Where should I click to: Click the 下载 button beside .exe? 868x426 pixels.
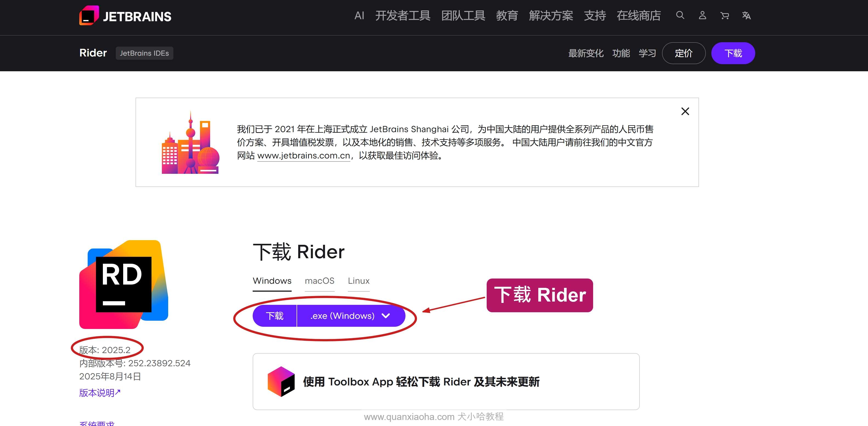pos(275,316)
